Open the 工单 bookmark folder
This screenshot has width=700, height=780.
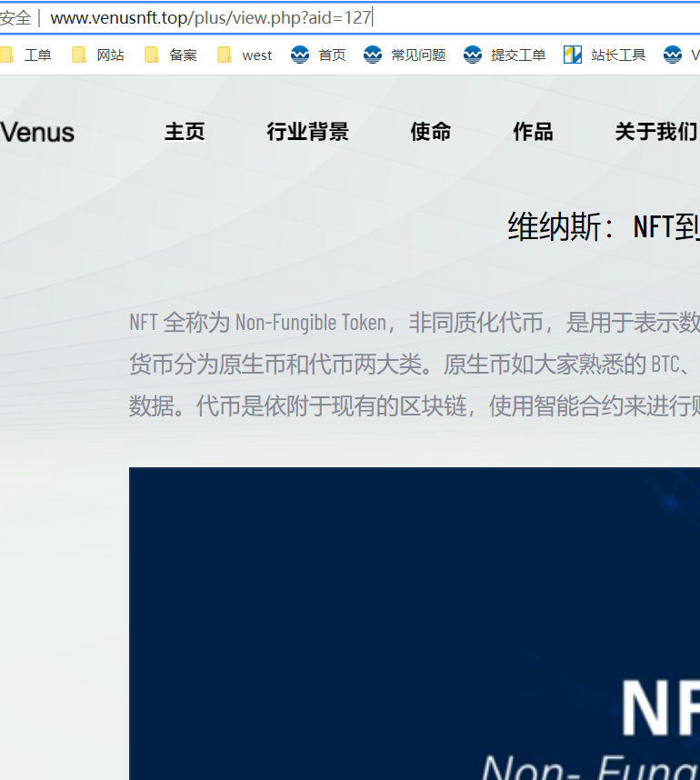coord(27,55)
